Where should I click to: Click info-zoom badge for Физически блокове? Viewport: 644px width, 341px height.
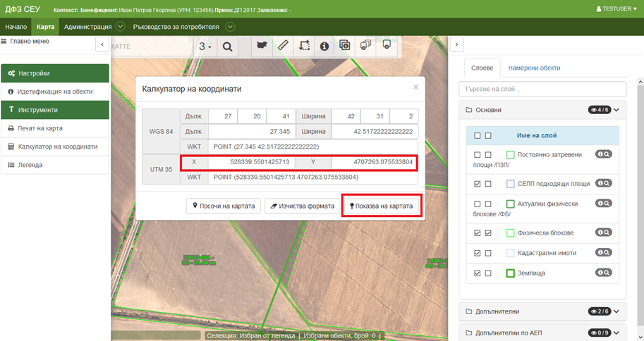click(603, 232)
